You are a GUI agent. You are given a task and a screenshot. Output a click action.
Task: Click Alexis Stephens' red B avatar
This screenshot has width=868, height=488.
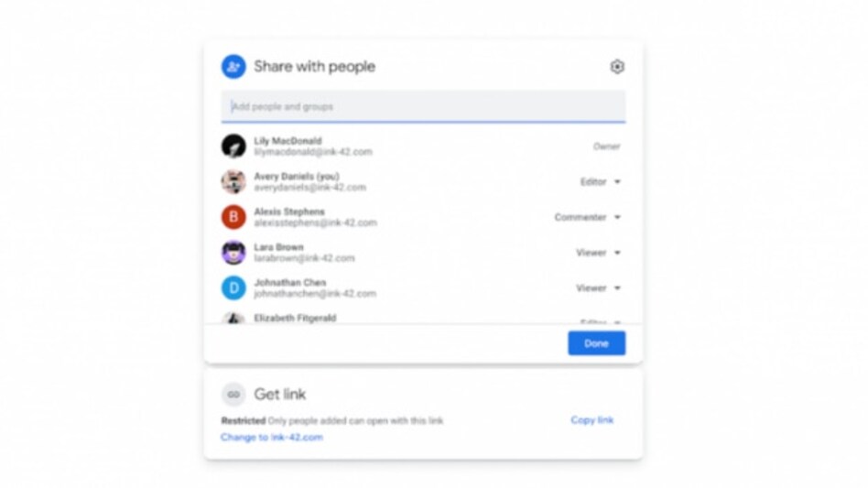point(233,217)
